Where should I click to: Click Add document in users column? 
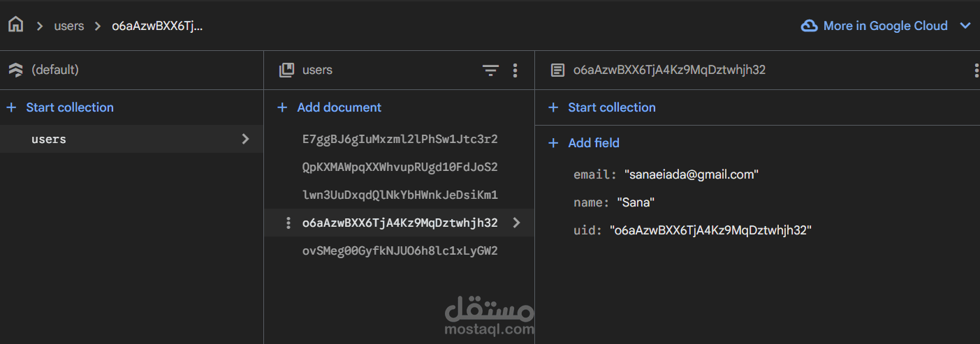tap(330, 107)
